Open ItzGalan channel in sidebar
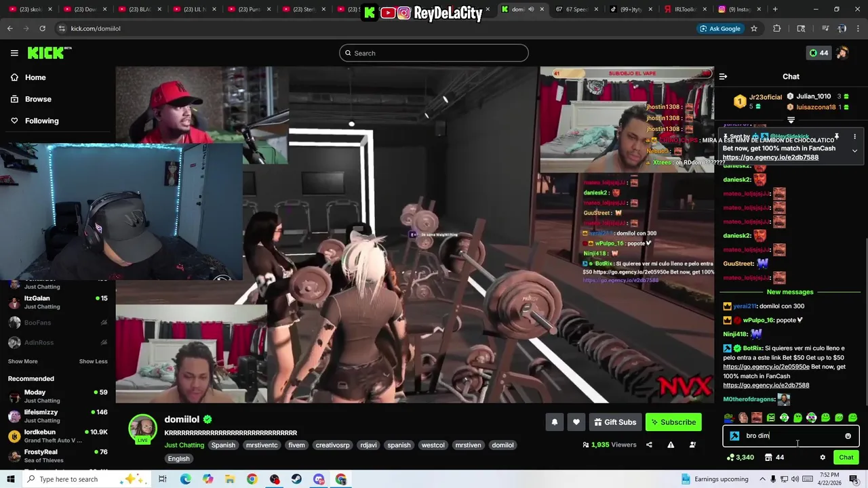The width and height of the screenshot is (868, 488). pyautogui.click(x=58, y=302)
